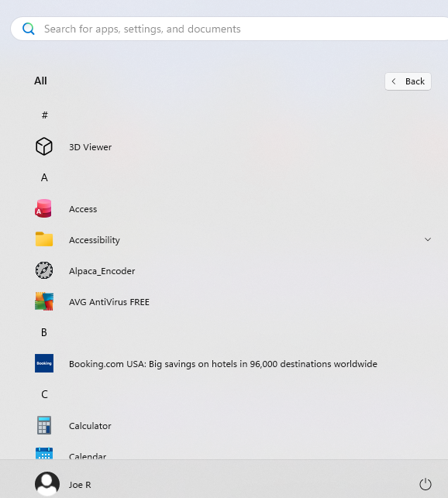Screen dimensions: 448x498
Task: Expand the Accessibility folder chevron
Action: pyautogui.click(x=428, y=239)
